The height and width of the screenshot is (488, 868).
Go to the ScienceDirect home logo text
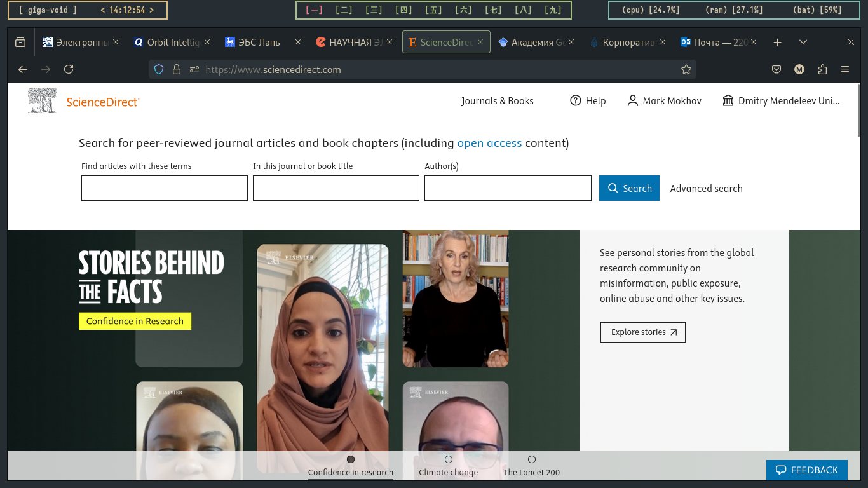tap(102, 102)
